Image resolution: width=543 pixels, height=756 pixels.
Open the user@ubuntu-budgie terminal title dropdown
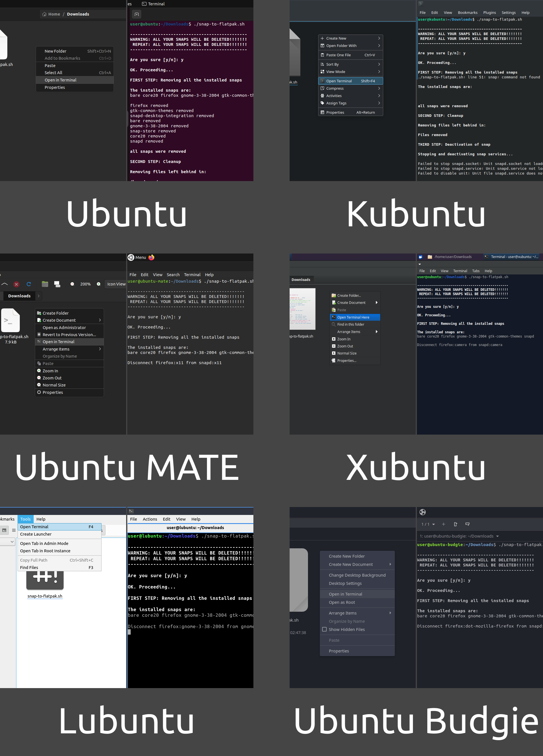tap(459, 536)
